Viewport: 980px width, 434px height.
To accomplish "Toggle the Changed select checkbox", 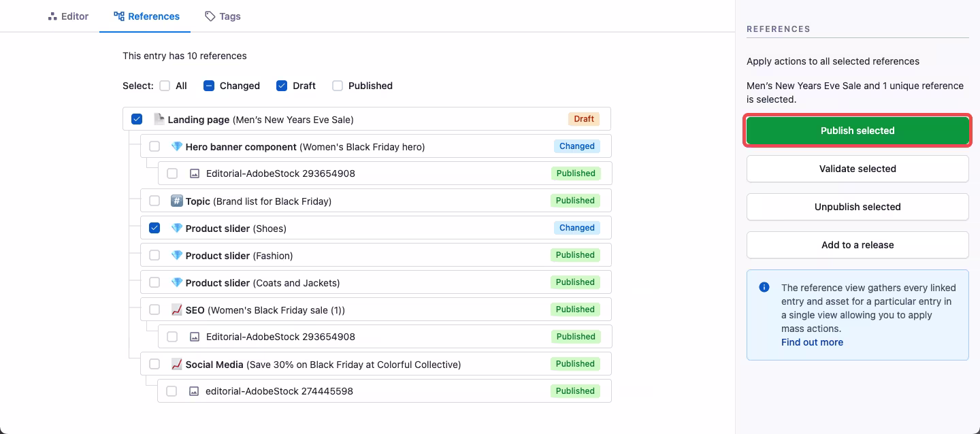I will (209, 86).
